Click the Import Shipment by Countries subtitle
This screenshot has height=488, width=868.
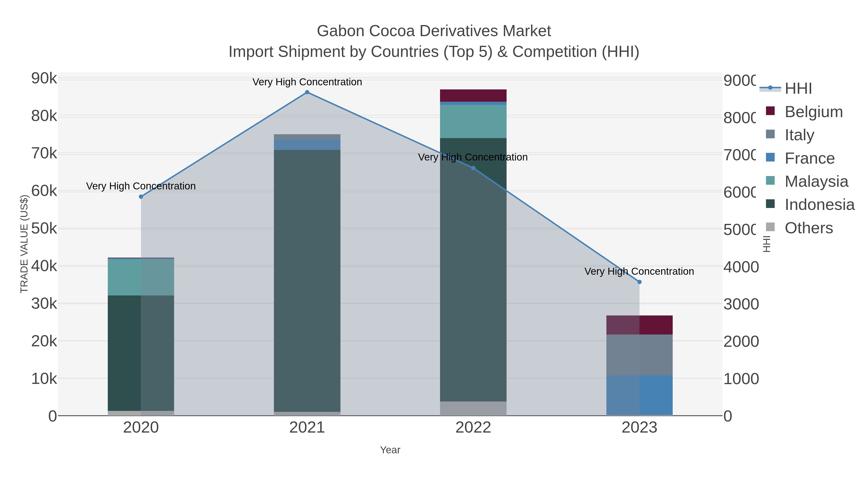click(x=434, y=52)
